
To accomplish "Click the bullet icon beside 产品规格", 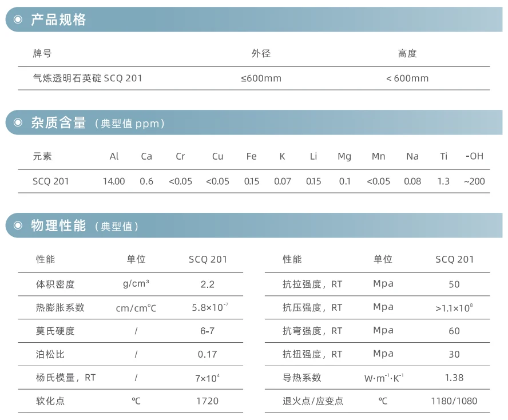I will click(x=18, y=19).
